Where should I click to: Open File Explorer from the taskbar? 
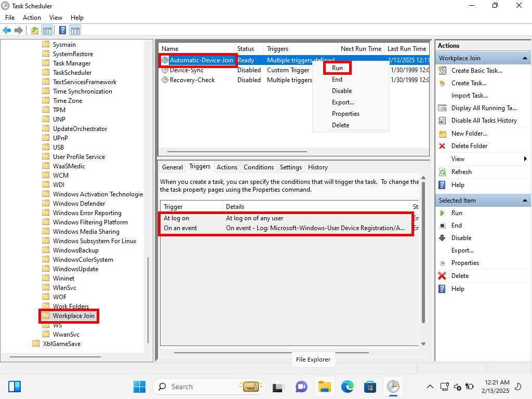pos(324,387)
